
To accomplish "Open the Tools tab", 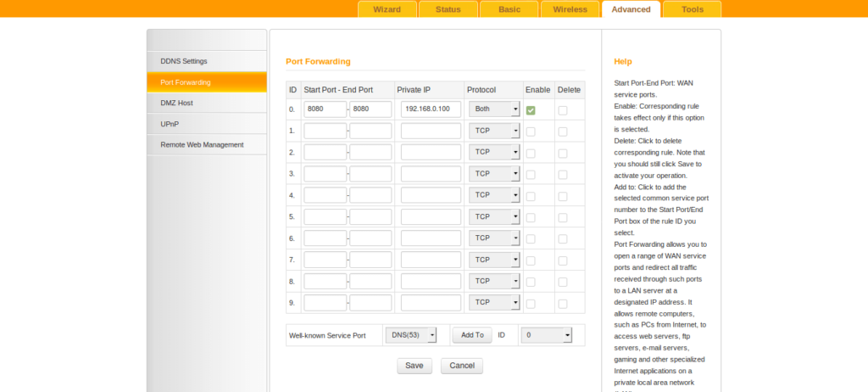I will coord(692,9).
